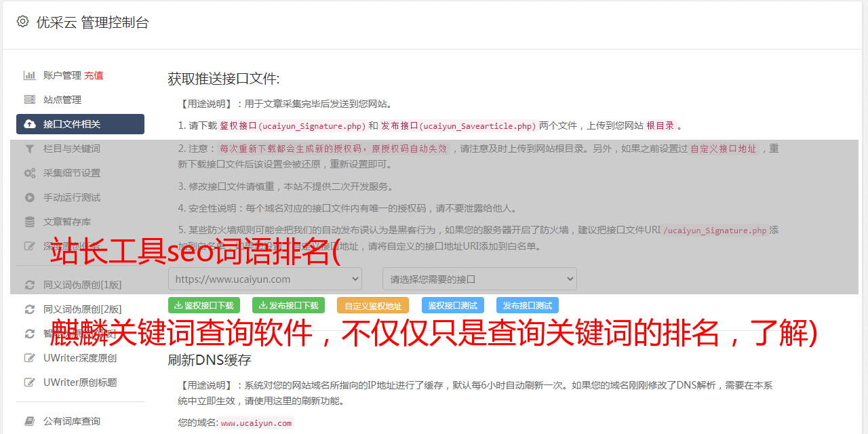Screen dimensions: 868x434
Task: Click the 刷新DNS缓存 heading
Action: [210, 360]
